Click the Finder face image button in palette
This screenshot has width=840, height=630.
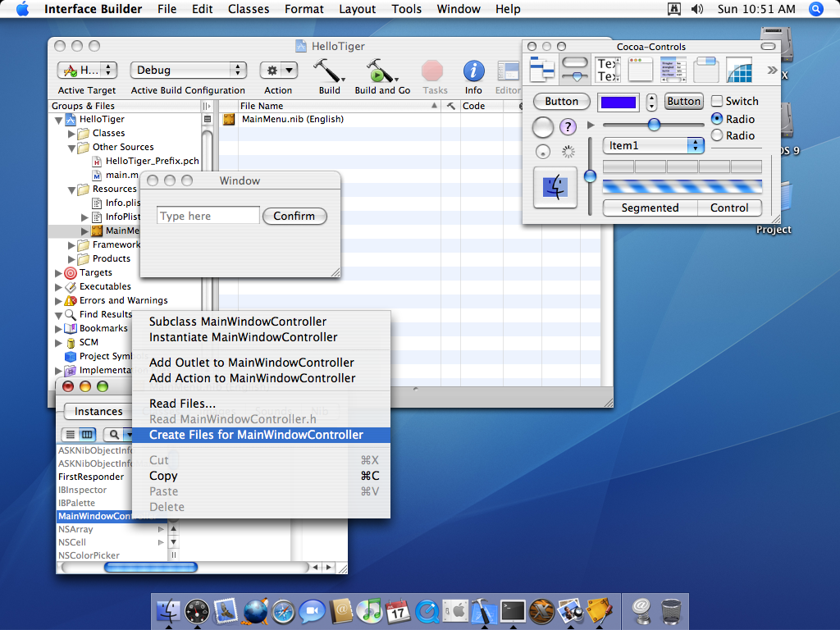[x=555, y=187]
